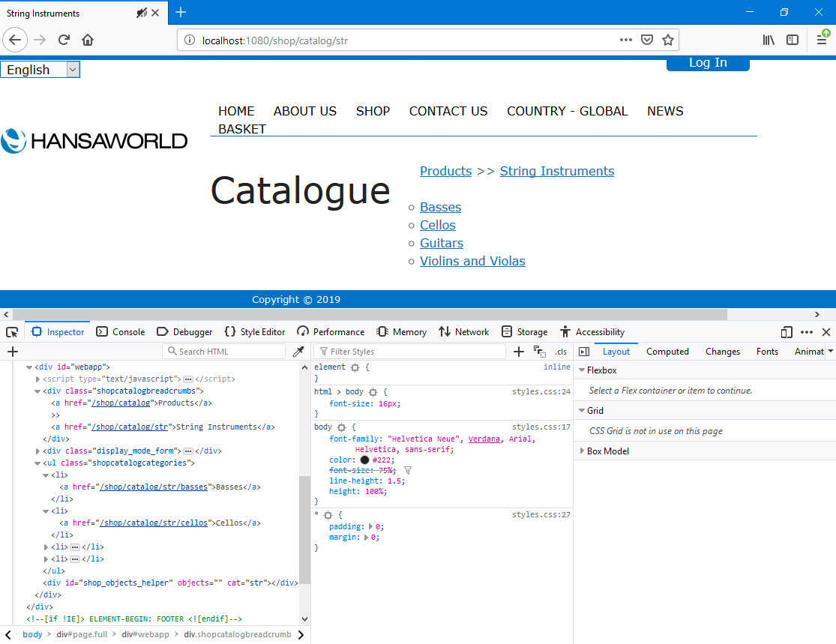Bookmark this page with the star icon
The height and width of the screenshot is (644, 836).
667,40
